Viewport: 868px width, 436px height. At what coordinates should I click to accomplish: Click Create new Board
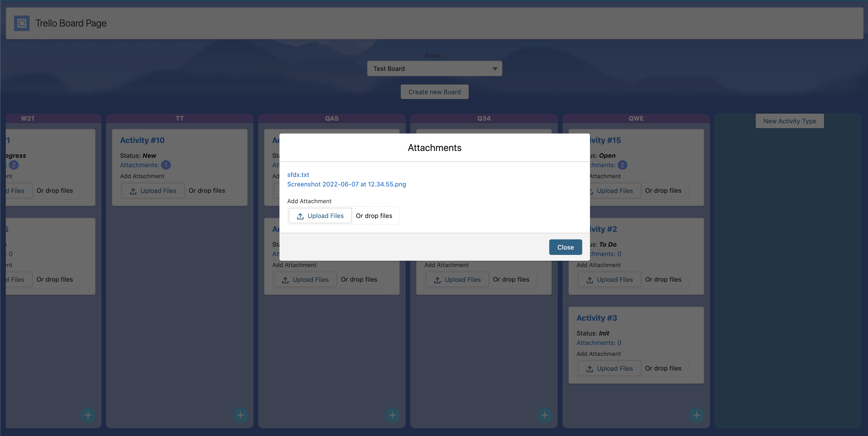[x=434, y=91]
